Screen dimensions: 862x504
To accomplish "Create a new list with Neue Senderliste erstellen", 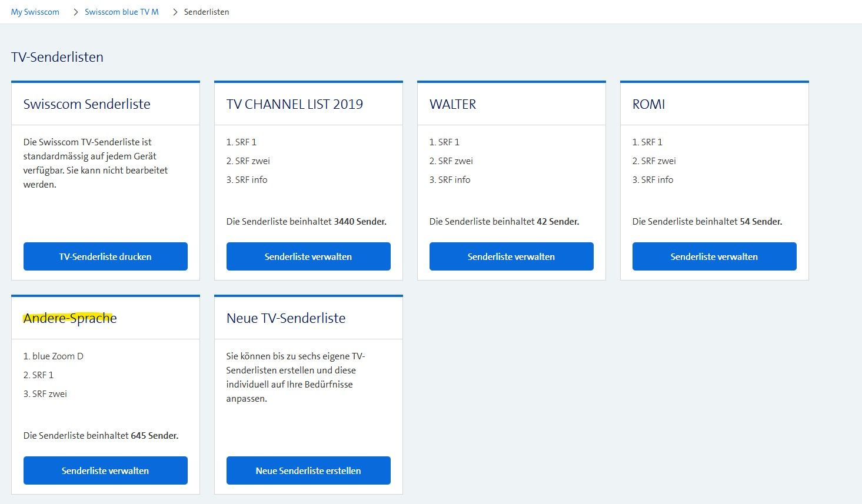I will pyautogui.click(x=308, y=470).
